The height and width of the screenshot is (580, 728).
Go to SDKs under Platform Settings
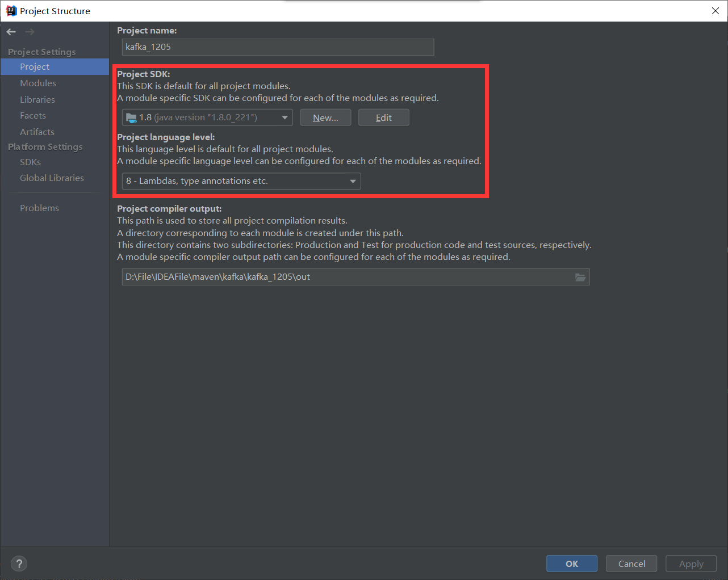(x=30, y=162)
